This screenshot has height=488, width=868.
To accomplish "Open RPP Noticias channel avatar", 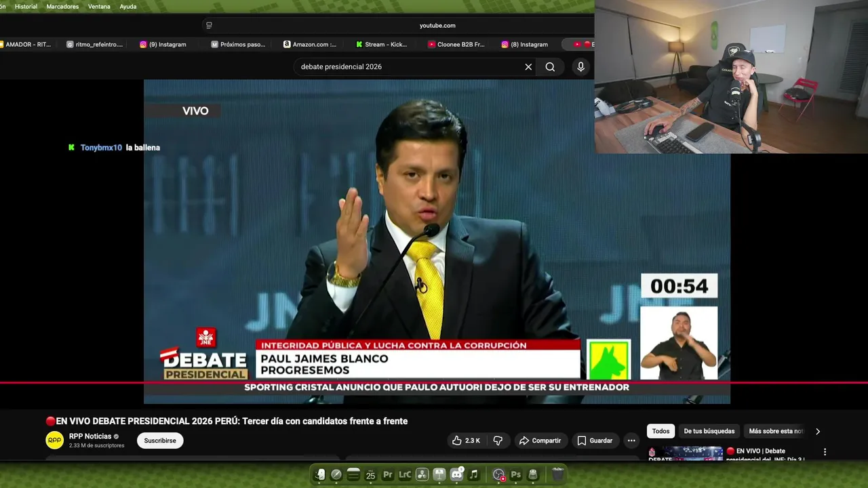I will coord(55,441).
